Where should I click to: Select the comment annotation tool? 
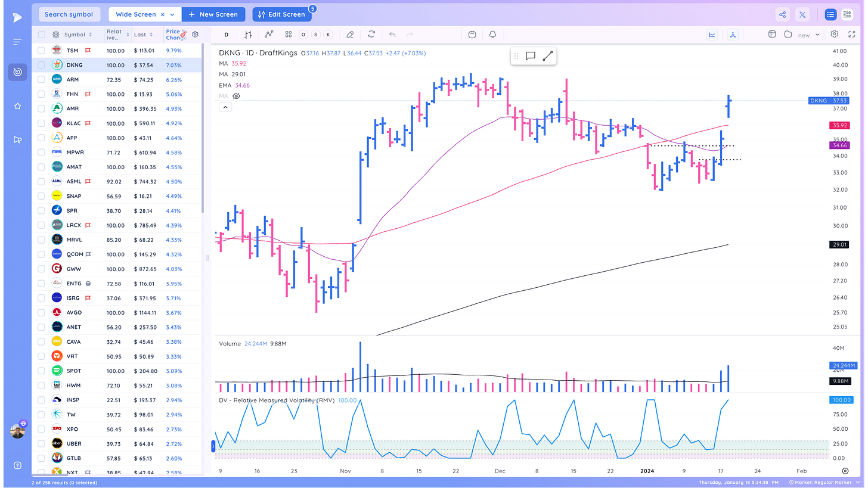[x=530, y=56]
